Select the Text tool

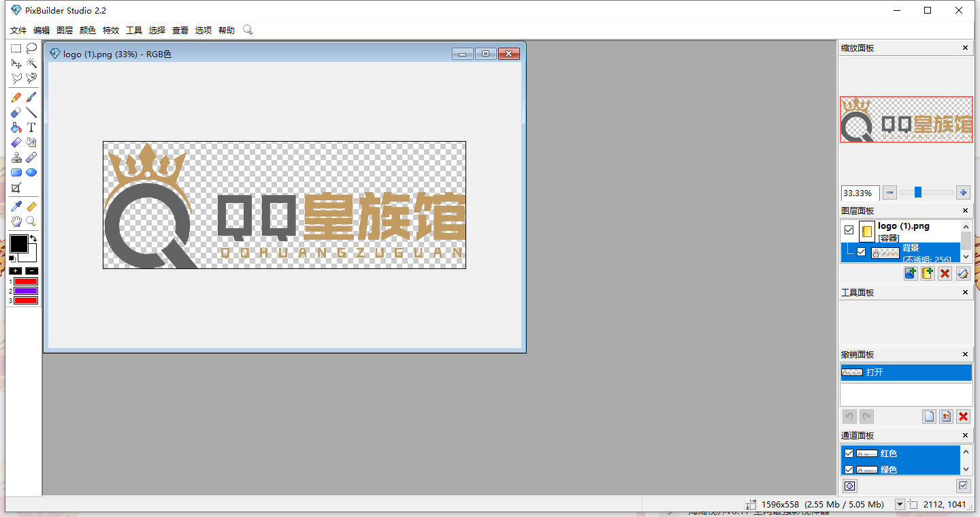pos(31,127)
